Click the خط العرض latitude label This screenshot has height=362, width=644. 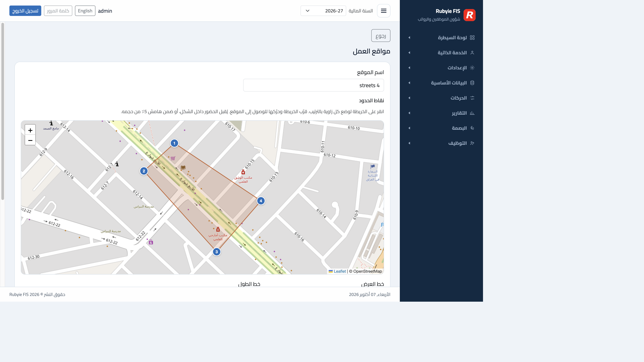tap(372, 284)
